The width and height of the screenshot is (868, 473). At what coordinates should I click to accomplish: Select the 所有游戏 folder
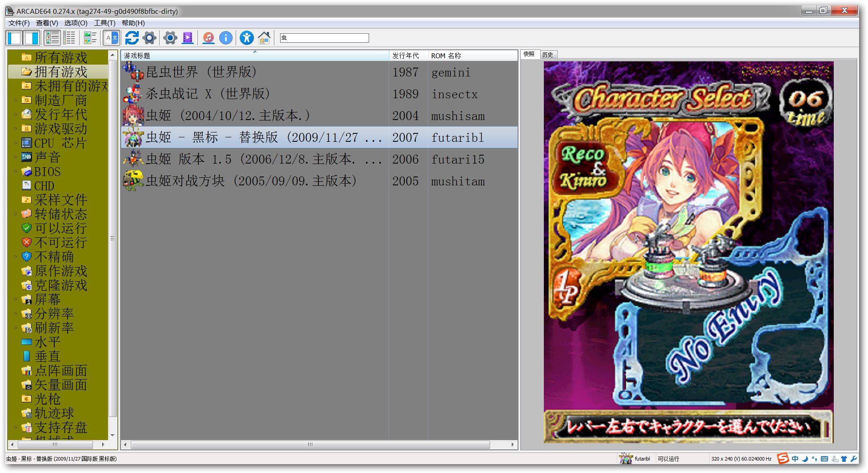click(x=61, y=57)
